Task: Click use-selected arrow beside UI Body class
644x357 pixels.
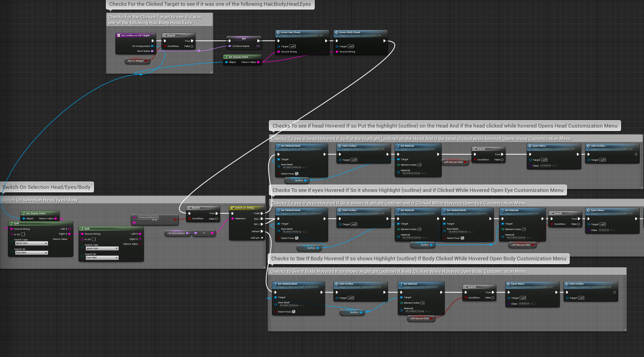Action: coord(531,304)
